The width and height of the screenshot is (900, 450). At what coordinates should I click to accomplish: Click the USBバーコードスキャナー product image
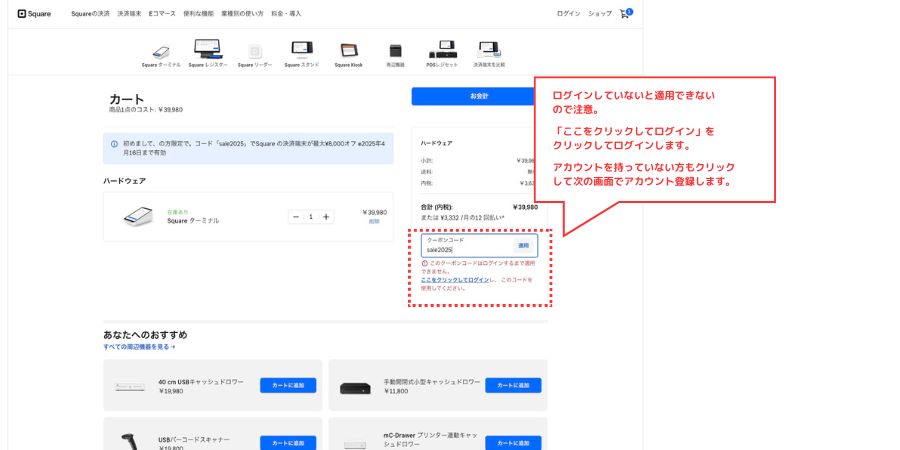coord(130,442)
